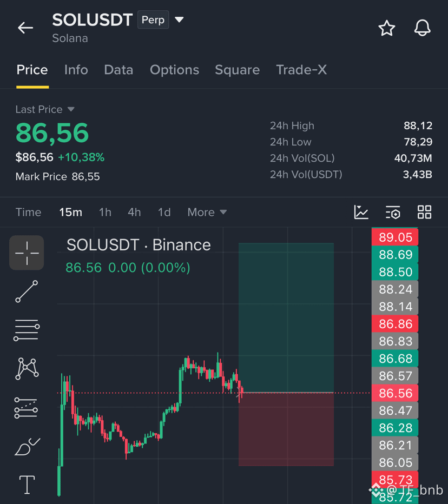This screenshot has width=448, height=504.
Task: Tap the Solana subtitle under SOLUSDT
Action: [70, 38]
